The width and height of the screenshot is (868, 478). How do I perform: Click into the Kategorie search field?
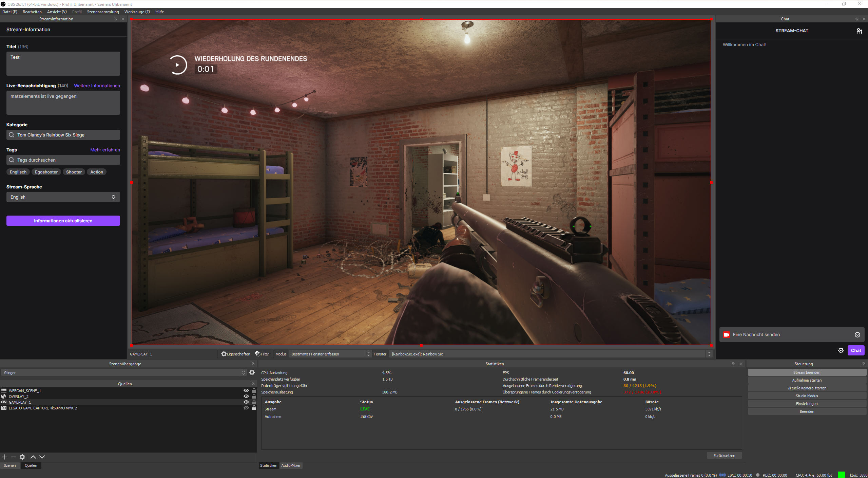pos(63,135)
